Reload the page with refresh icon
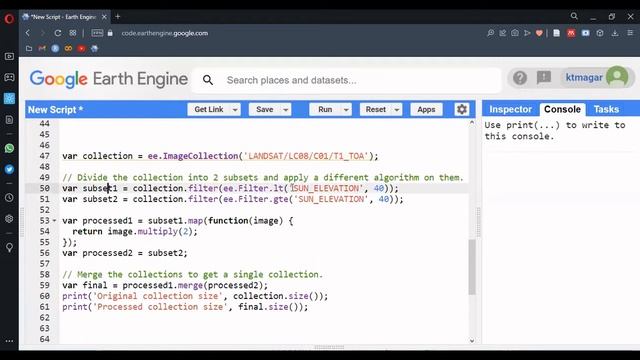Image resolution: width=640 pixels, height=360 pixels. coord(58,33)
